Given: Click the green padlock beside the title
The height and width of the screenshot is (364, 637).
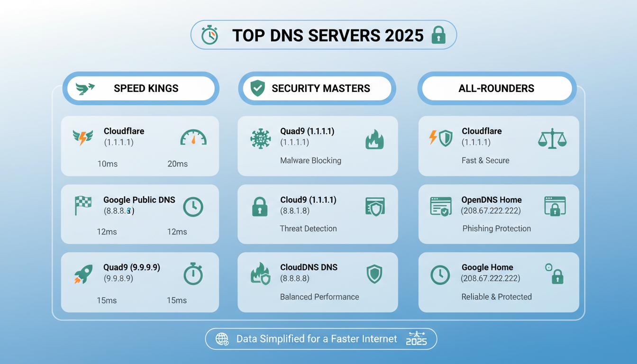Looking at the screenshot, I should (x=438, y=36).
